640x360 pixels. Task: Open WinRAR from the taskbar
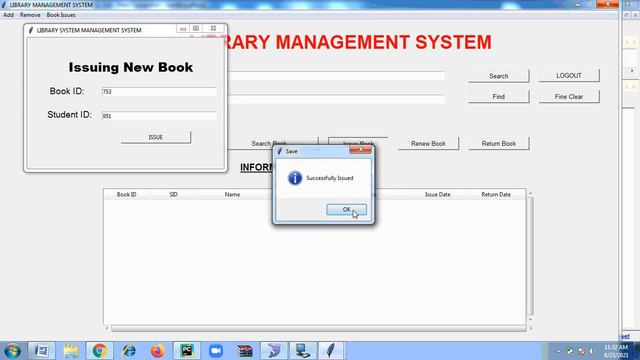click(x=245, y=351)
